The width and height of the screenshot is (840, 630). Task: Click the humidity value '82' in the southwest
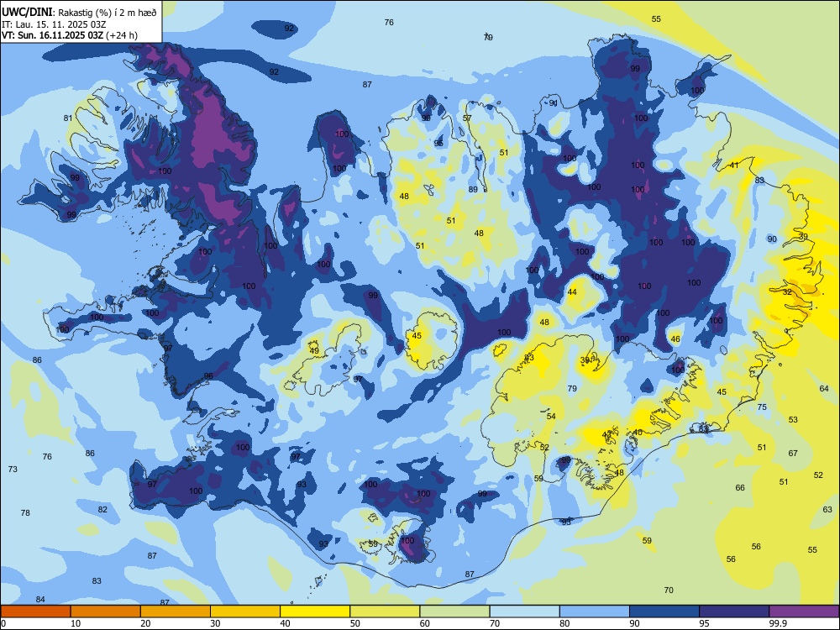[x=102, y=510]
